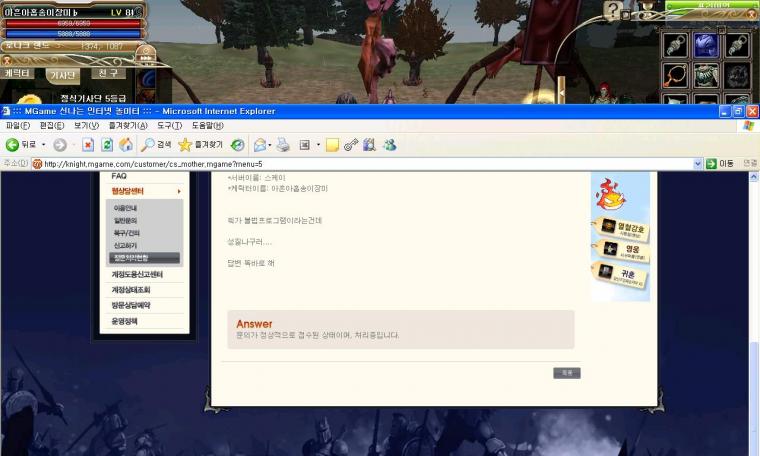
Task: Select the blue helmet slot in inventory
Action: (706, 46)
